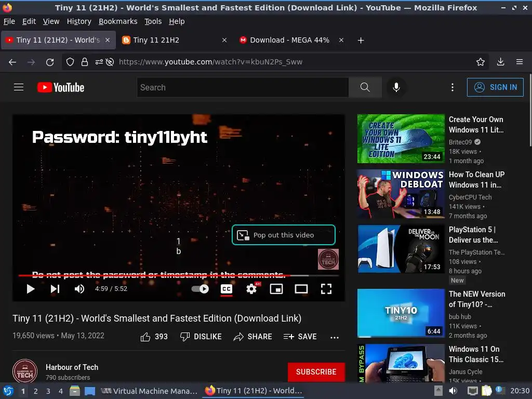Open video settings gear menu
This screenshot has width=532, height=399.
(251, 289)
